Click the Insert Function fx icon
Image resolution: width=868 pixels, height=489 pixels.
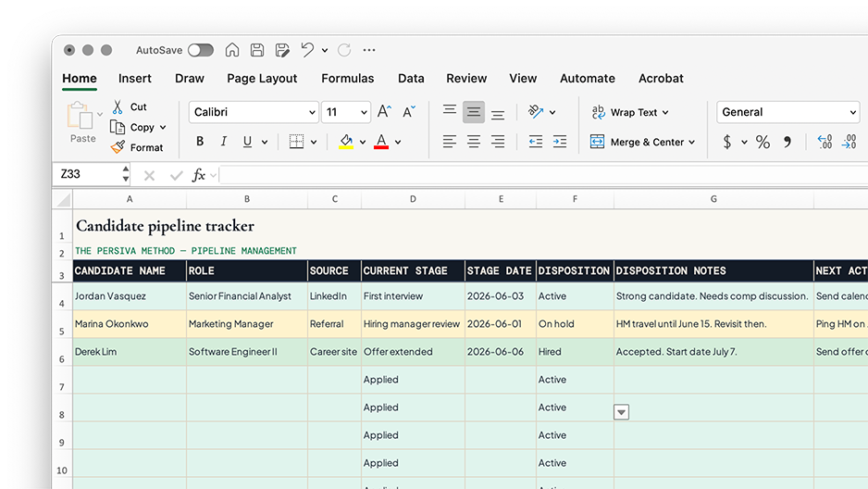pos(198,176)
